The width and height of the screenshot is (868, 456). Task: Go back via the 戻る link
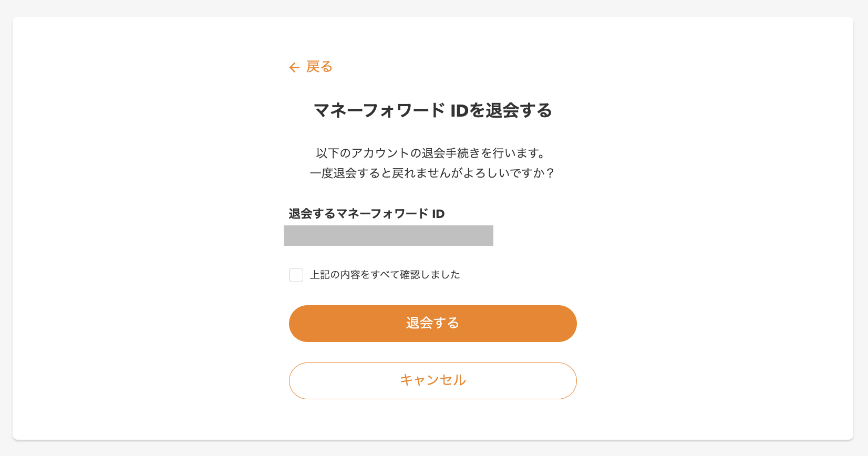[x=311, y=67]
